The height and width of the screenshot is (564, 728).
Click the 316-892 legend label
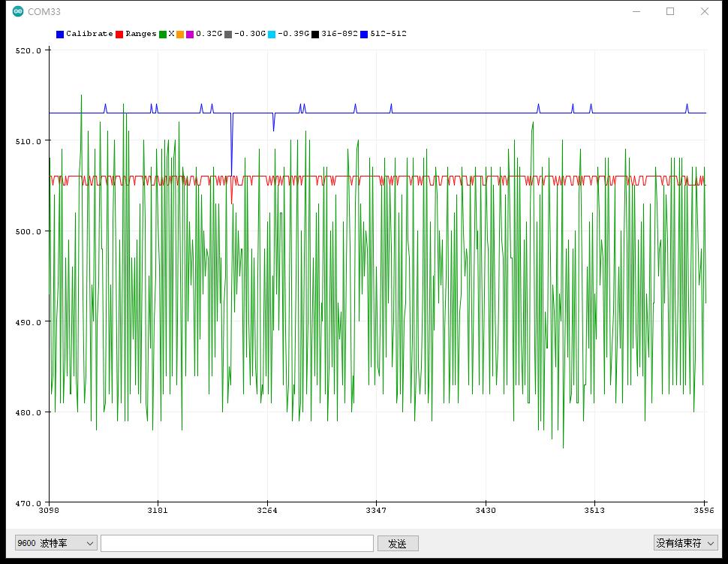(x=339, y=34)
